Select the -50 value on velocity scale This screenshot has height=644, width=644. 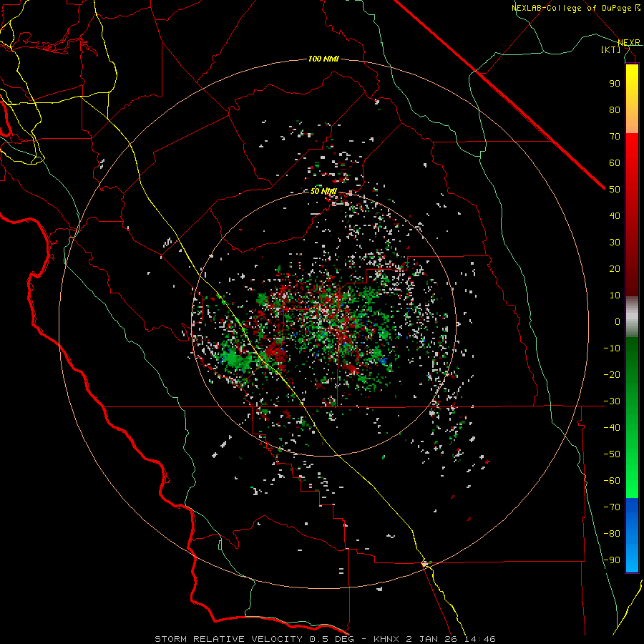point(612,454)
